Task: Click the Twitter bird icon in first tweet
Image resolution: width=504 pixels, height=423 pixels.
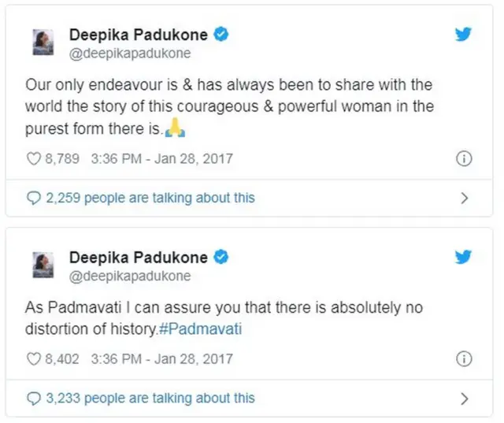Action: (x=464, y=35)
